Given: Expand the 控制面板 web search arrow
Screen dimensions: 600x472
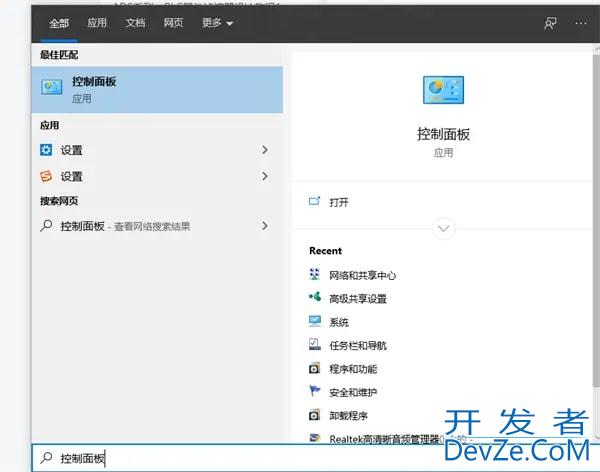Looking at the screenshot, I should coord(265,226).
